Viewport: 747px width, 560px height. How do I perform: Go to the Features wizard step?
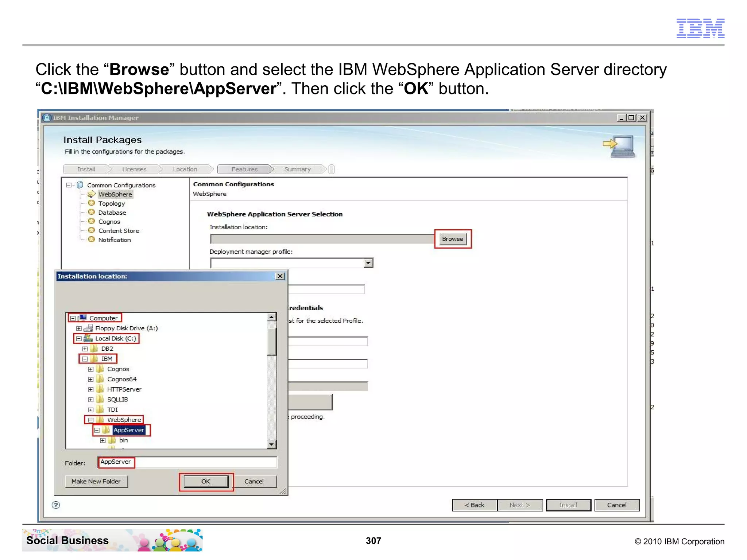tap(245, 169)
